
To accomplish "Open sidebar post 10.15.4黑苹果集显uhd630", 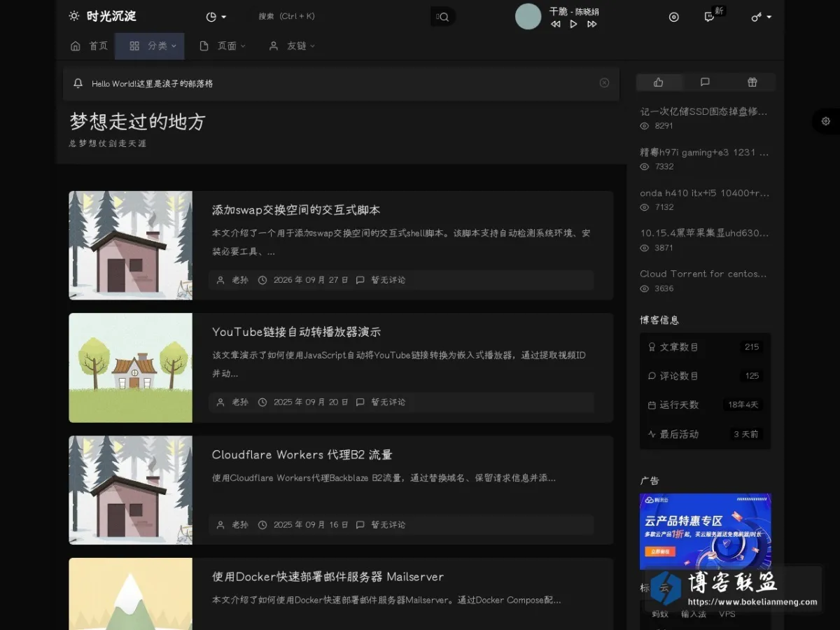I will pyautogui.click(x=704, y=233).
